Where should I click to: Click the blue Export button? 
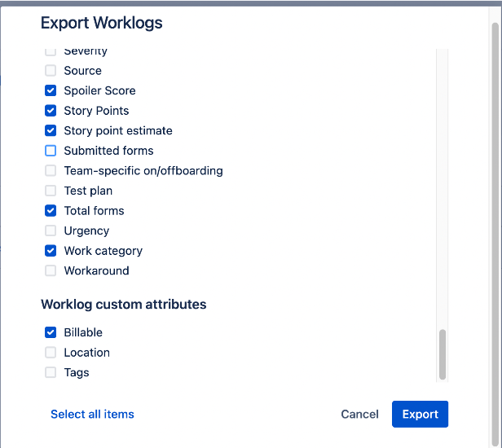click(420, 415)
